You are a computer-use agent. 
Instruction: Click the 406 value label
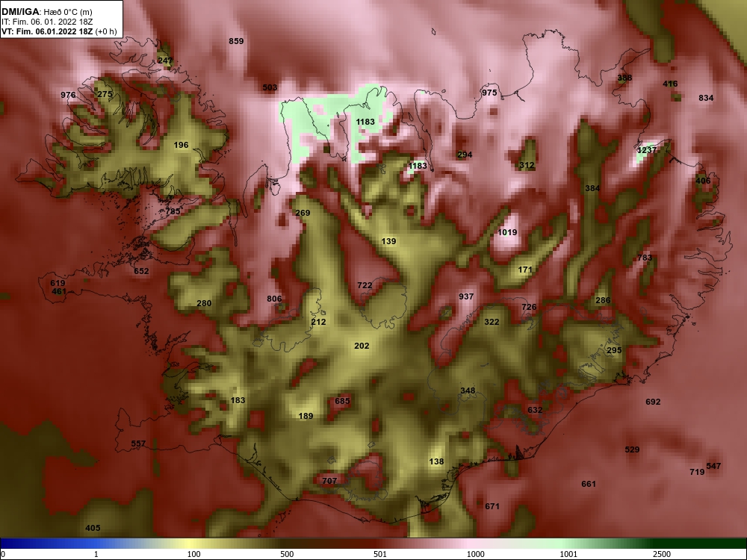[x=703, y=181]
